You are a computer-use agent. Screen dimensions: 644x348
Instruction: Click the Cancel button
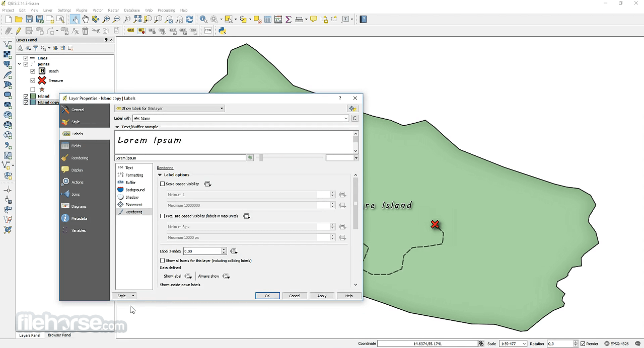[295, 296]
